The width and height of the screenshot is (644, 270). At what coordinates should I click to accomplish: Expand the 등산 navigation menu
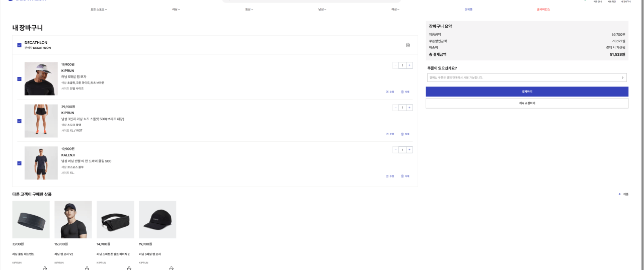click(249, 9)
